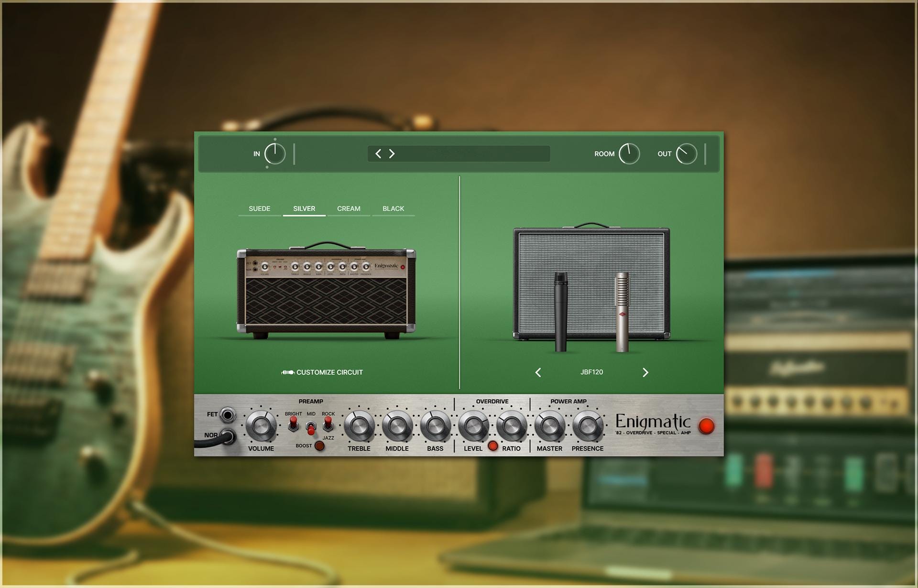
Task: Click the PRESENCE knob
Action: tap(588, 425)
